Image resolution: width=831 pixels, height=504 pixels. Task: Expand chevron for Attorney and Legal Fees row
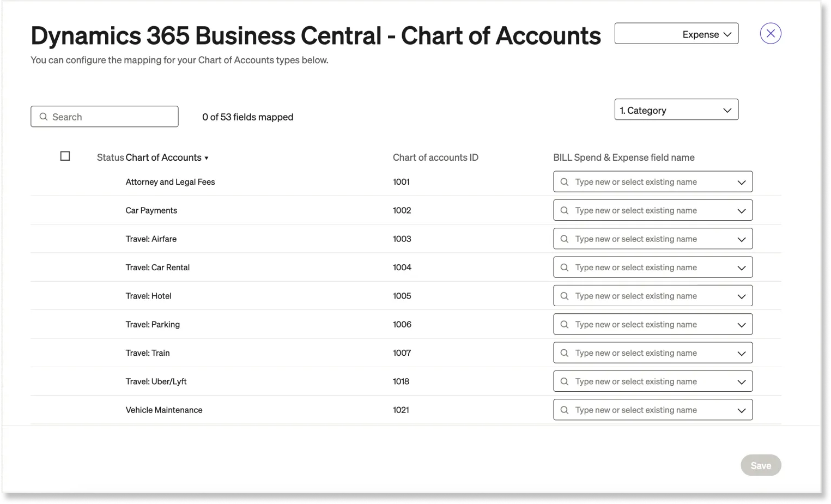pyautogui.click(x=741, y=183)
